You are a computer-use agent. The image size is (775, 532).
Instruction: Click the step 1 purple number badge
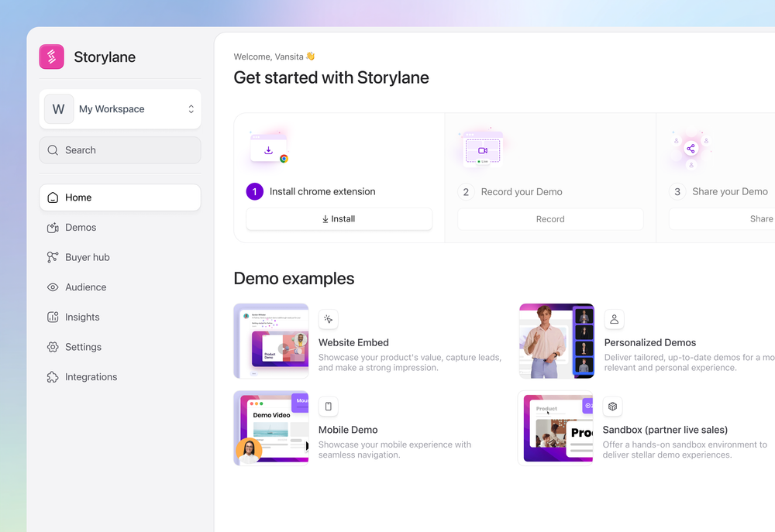[x=254, y=191]
